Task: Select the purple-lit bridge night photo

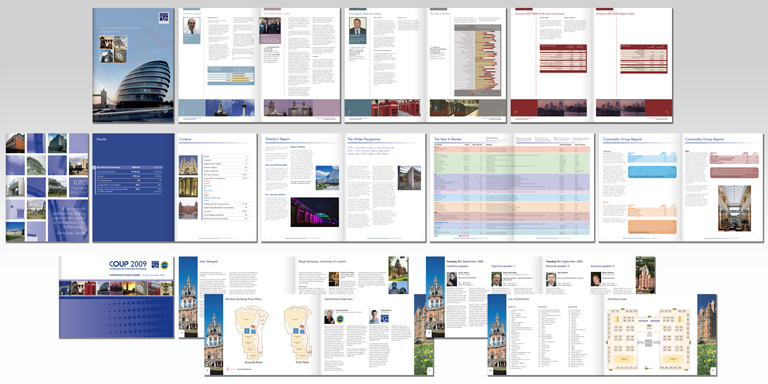Action: coord(314,212)
